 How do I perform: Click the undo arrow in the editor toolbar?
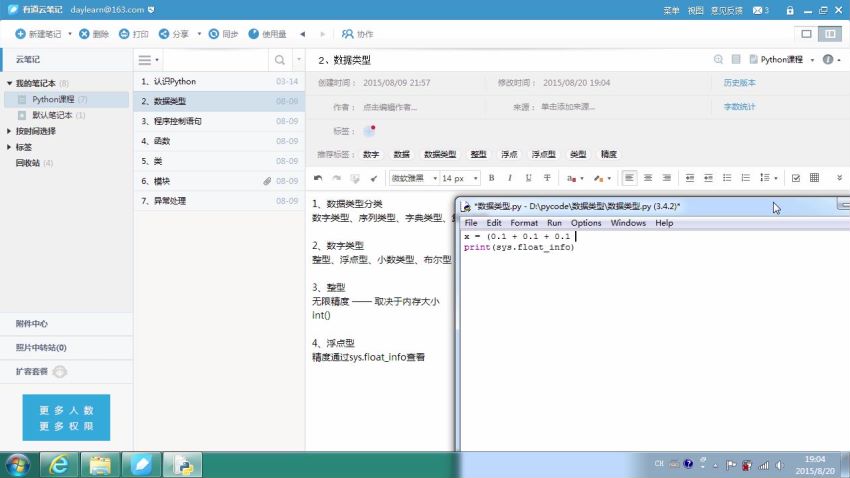(x=318, y=178)
